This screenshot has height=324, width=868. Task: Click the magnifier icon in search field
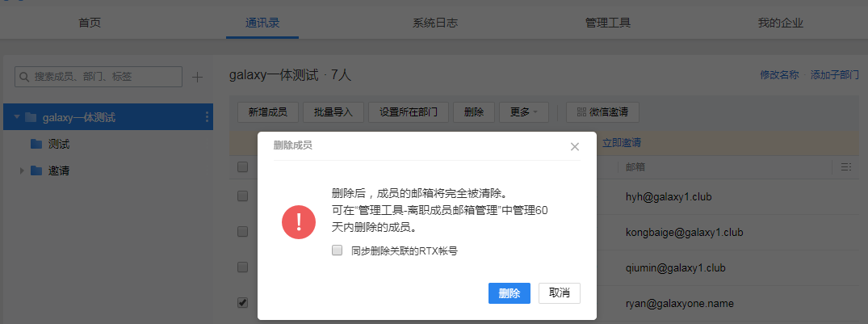tap(25, 77)
